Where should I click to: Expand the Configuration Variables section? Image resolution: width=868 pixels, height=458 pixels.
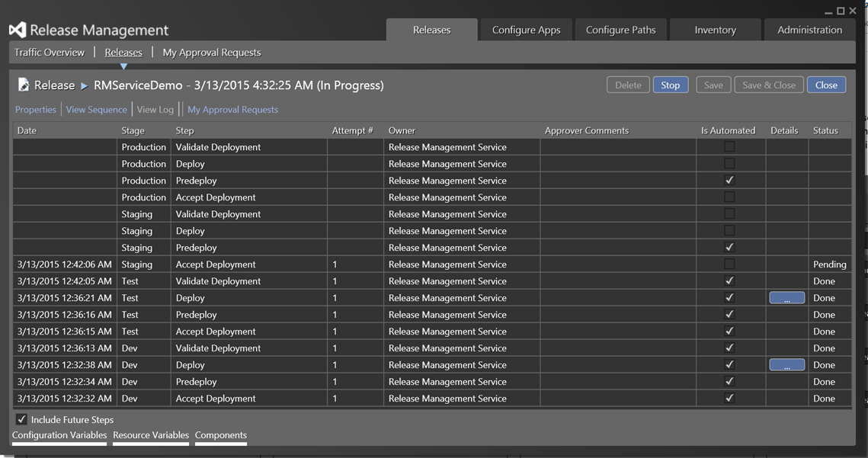[x=59, y=435]
